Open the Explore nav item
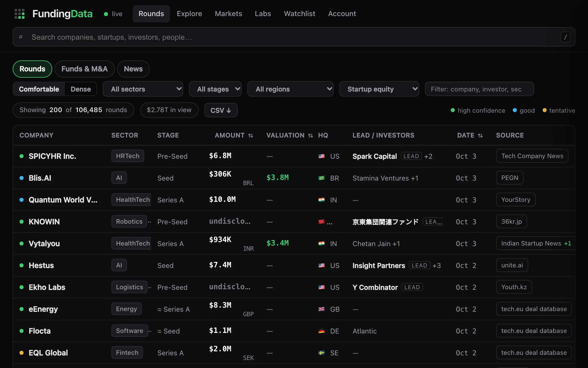 (x=189, y=14)
